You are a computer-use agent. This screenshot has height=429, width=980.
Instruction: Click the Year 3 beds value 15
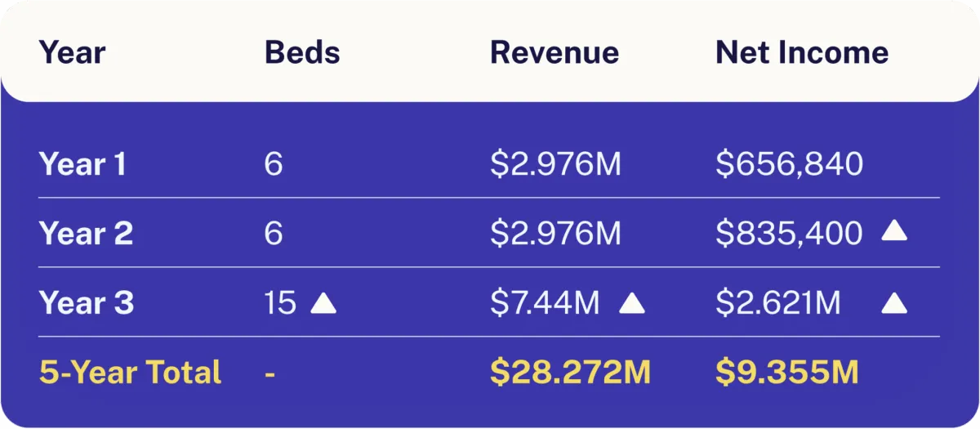click(280, 303)
